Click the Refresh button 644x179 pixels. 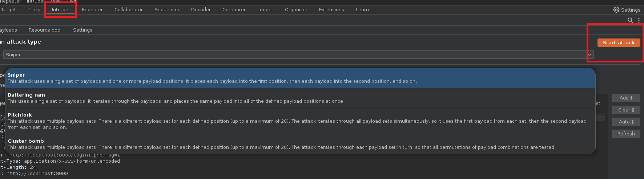(x=626, y=134)
